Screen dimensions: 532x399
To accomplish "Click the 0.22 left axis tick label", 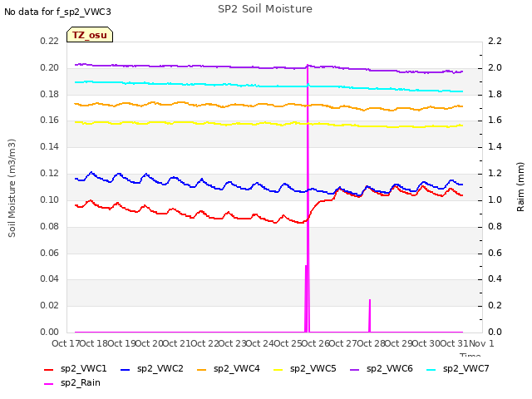I will [50, 42].
